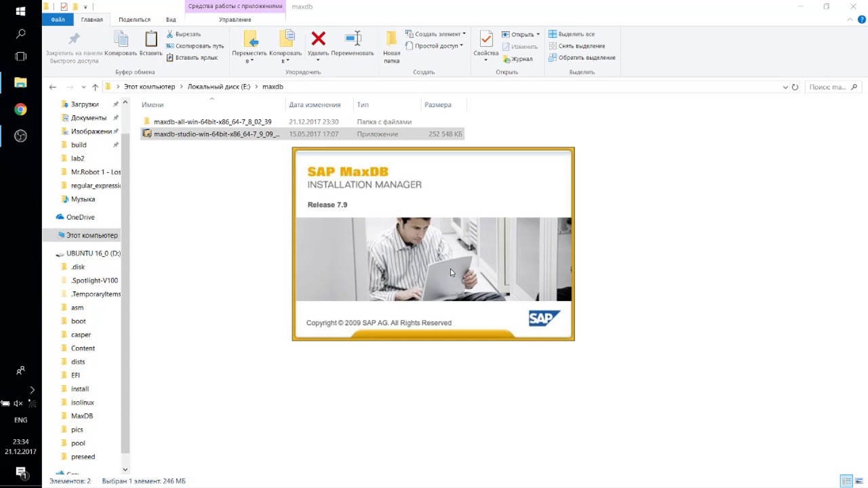868x488 pixels.
Task: Open the isolinux folder in tree
Action: [x=82, y=403]
